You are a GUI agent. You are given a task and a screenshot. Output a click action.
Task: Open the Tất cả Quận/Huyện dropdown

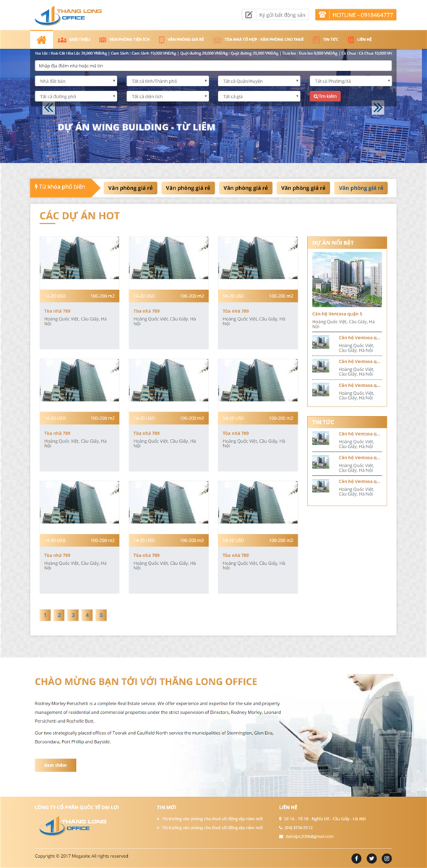point(259,81)
